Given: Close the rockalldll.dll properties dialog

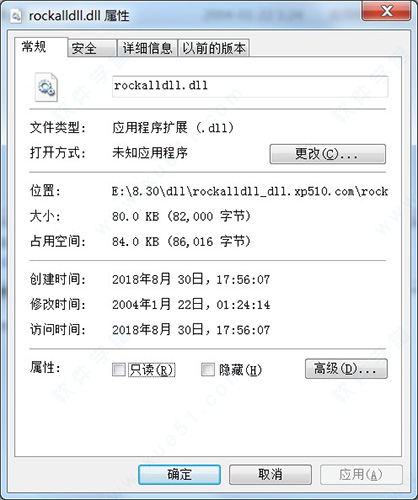Looking at the screenshot, I should (x=386, y=11).
